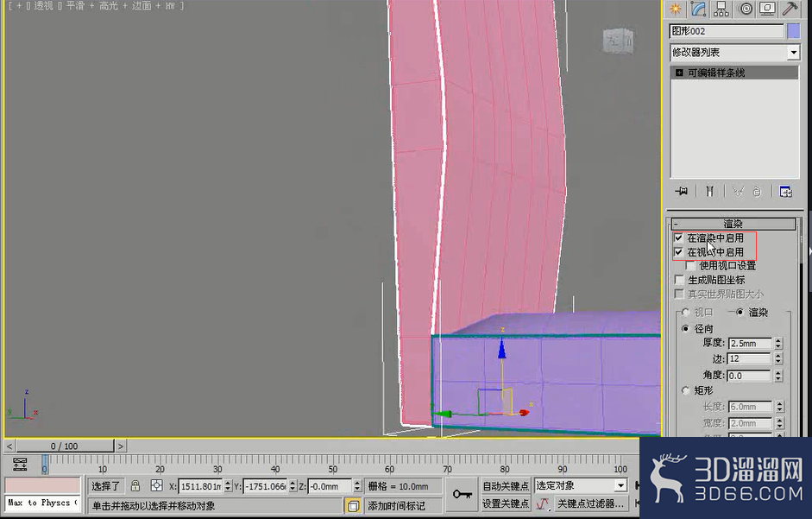Click the Z coordinate field

click(x=330, y=486)
